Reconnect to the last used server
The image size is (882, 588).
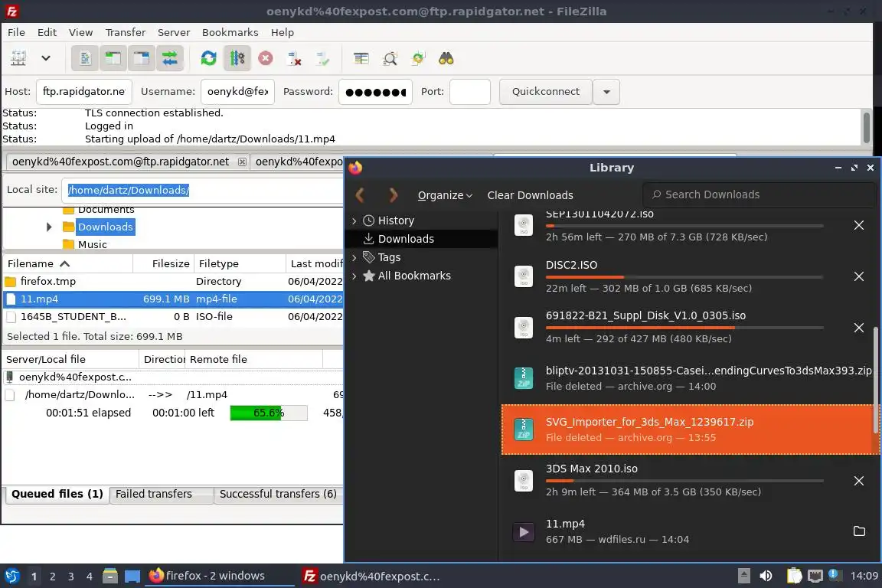[x=322, y=58]
